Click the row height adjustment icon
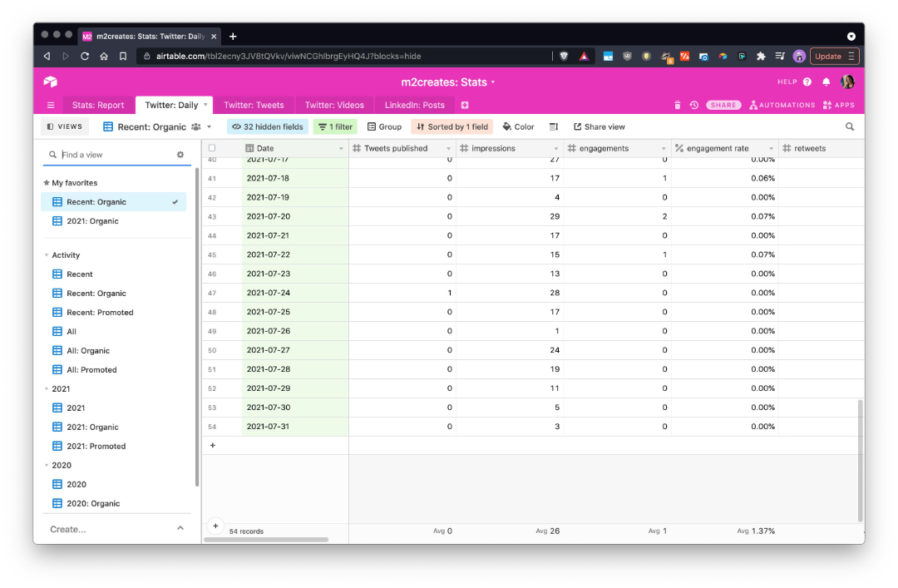 tap(554, 126)
